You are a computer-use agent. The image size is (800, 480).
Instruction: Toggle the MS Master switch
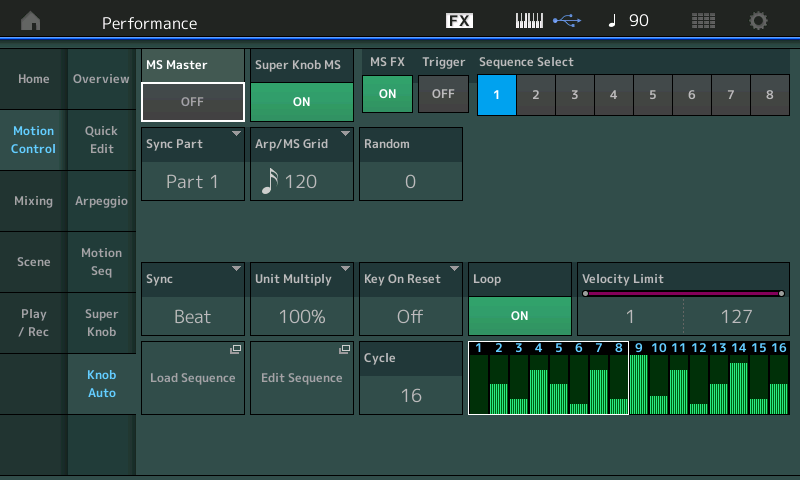(193, 101)
